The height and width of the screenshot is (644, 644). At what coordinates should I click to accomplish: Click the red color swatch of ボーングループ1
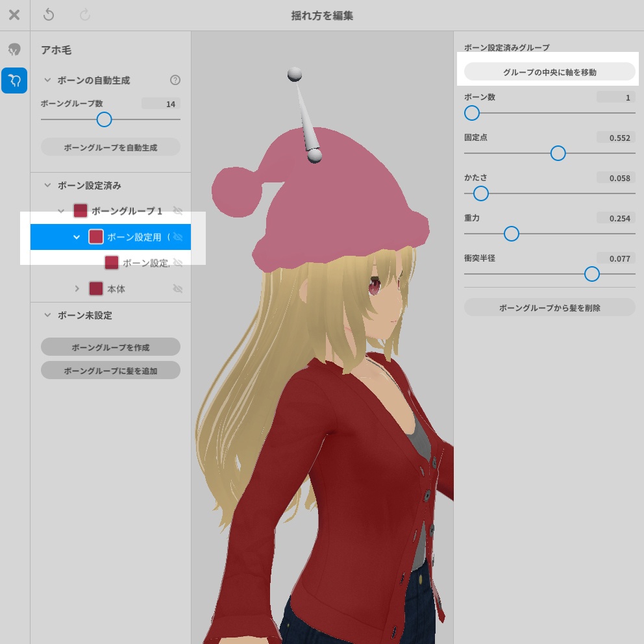pyautogui.click(x=80, y=210)
